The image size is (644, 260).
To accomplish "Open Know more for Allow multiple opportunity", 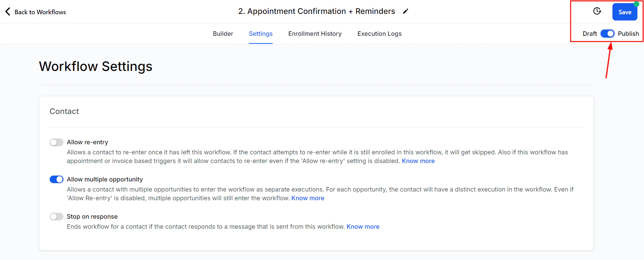I will (307, 198).
